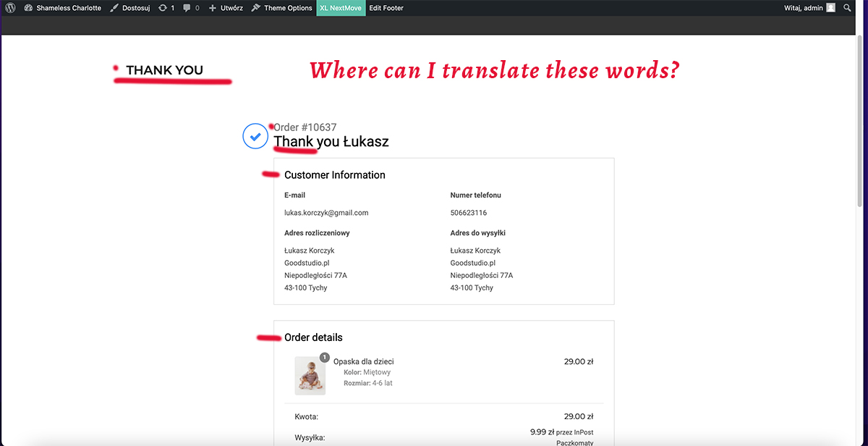Open the admin bar search icon

[848, 8]
